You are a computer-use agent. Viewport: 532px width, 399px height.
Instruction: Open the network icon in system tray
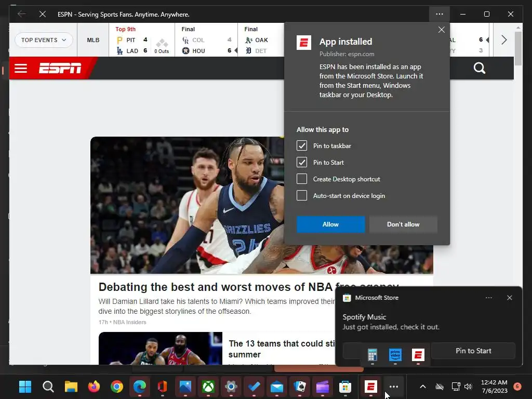[x=456, y=387]
